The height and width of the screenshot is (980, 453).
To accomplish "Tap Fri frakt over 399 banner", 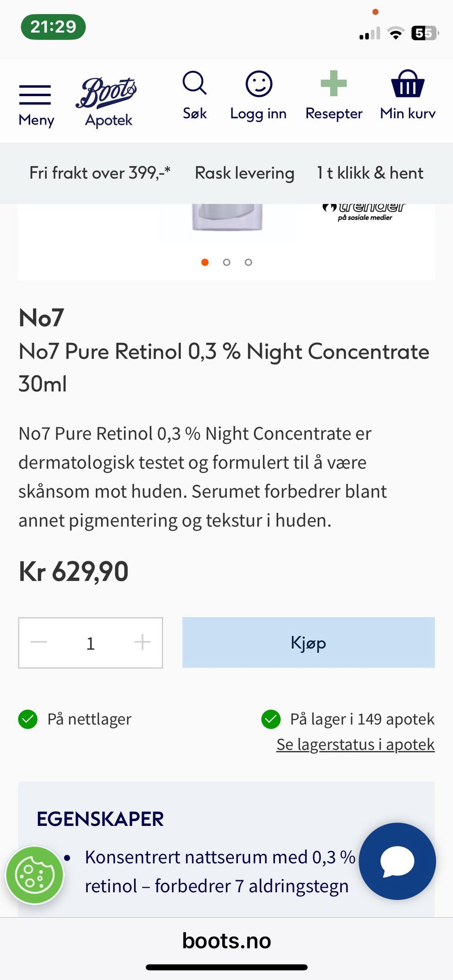I will [100, 173].
